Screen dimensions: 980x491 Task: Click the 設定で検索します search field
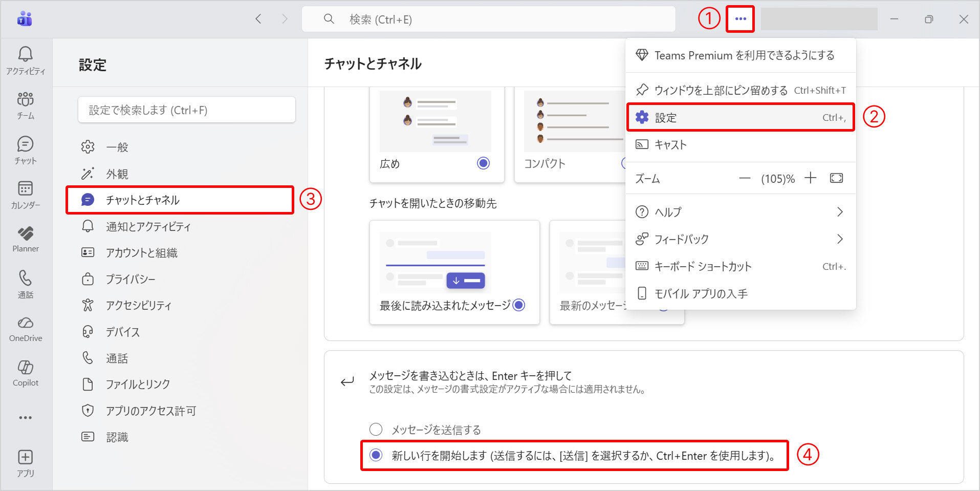(187, 110)
